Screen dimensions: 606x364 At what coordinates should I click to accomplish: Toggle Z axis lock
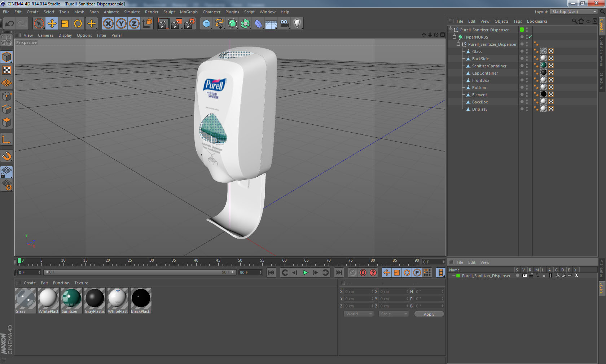coord(134,24)
